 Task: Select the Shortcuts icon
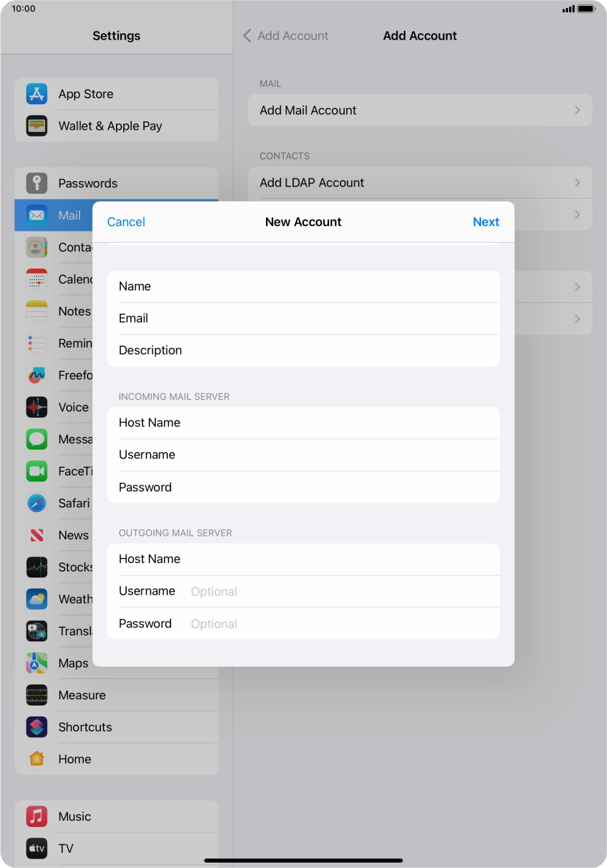[x=36, y=727]
